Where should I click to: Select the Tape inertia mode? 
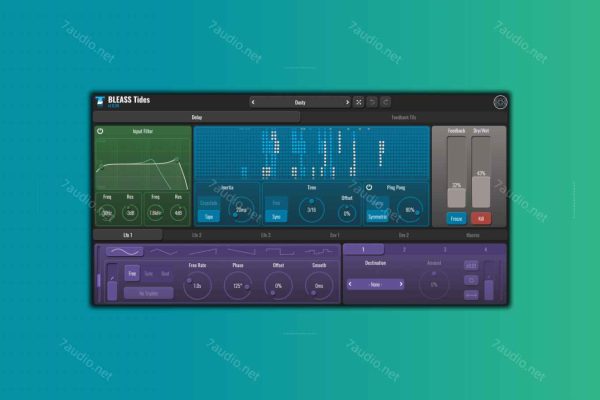[209, 217]
